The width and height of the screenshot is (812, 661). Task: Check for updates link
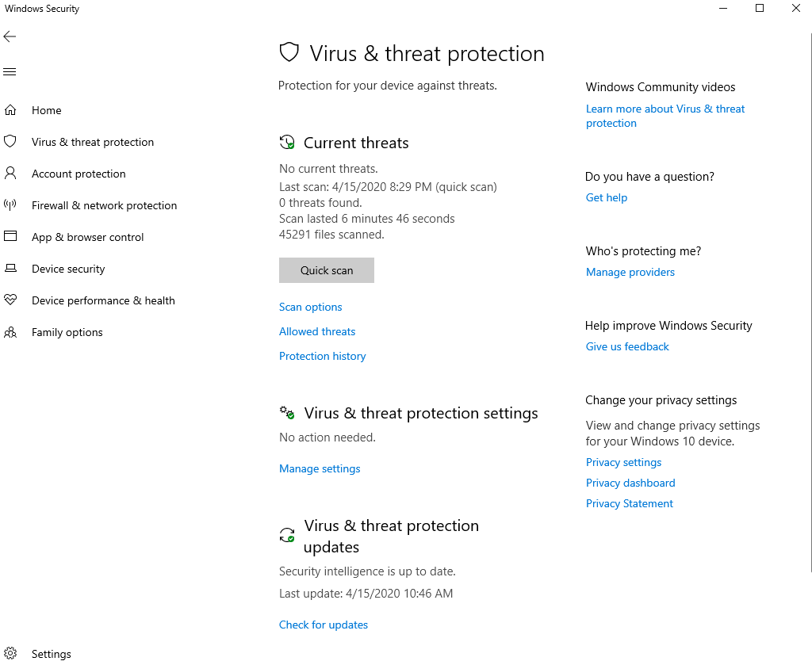(324, 625)
